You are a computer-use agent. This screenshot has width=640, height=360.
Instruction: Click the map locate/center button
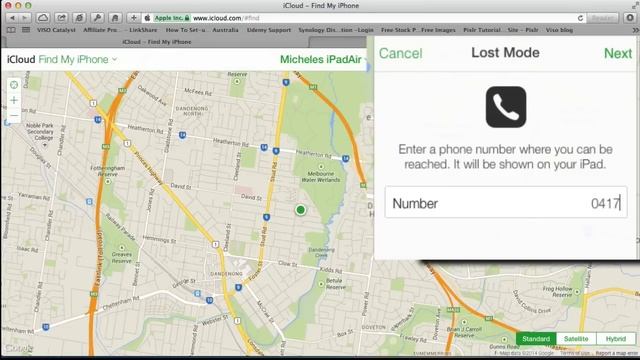(x=14, y=85)
